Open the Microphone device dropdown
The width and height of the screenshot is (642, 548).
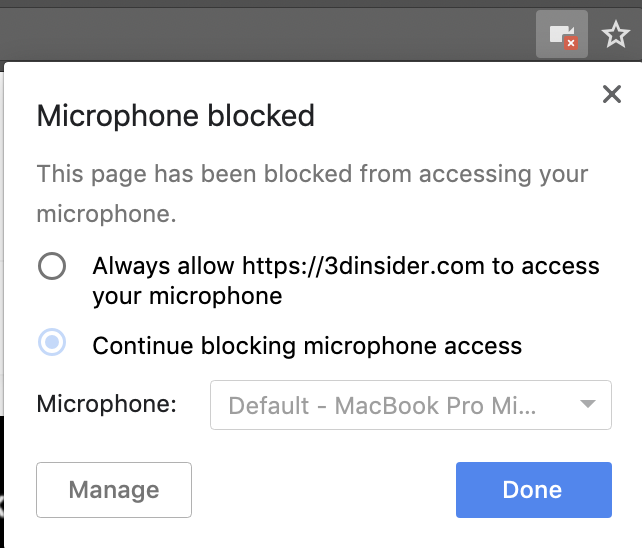pos(410,405)
